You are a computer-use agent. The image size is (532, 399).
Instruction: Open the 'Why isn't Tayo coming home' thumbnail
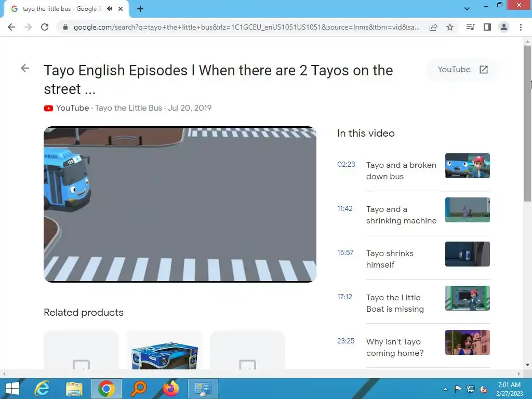467,342
